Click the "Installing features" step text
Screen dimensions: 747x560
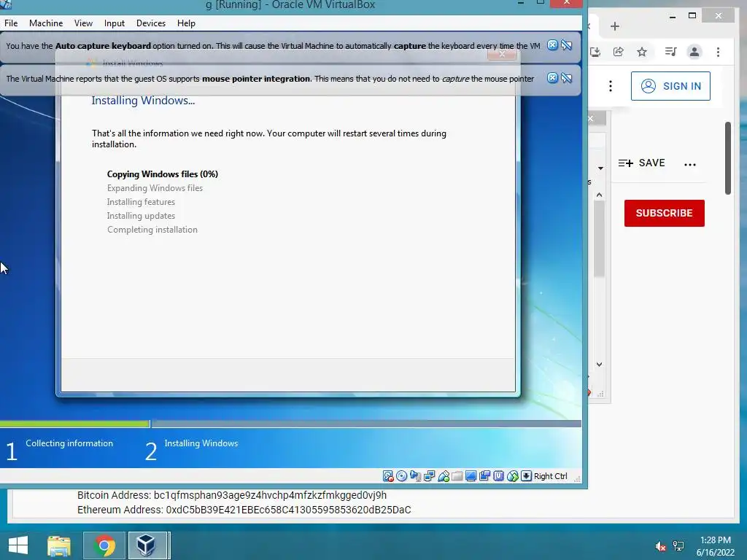click(x=141, y=202)
